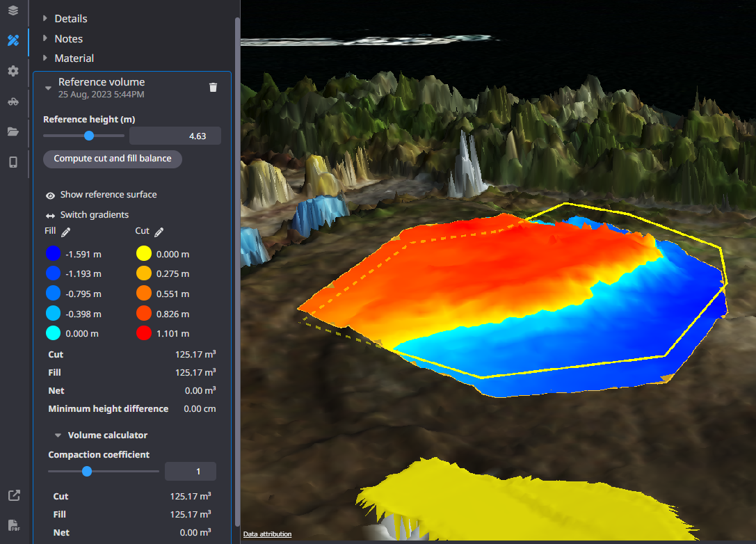Click the Compaction coefficient slider handle

[87, 471]
